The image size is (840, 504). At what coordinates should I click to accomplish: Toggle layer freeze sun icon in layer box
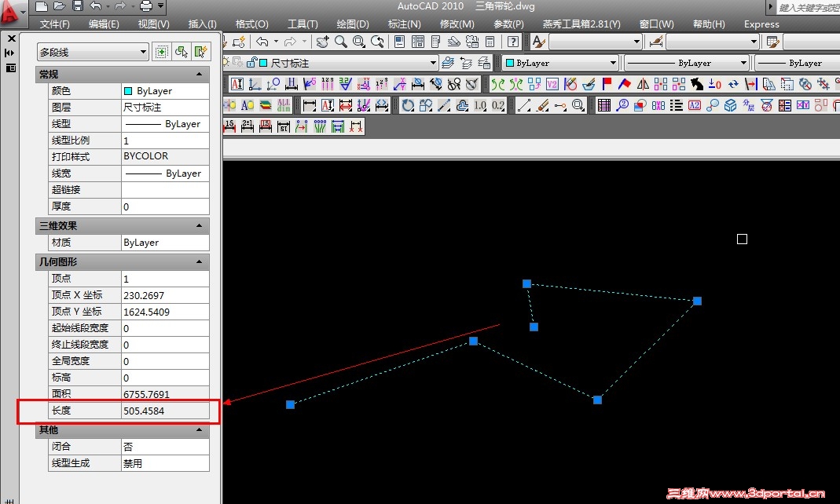226,63
